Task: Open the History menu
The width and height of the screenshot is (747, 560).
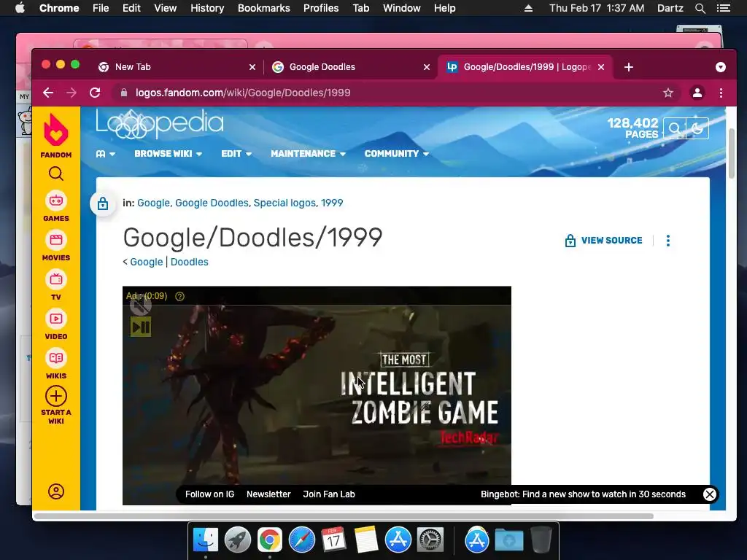Action: tap(207, 8)
